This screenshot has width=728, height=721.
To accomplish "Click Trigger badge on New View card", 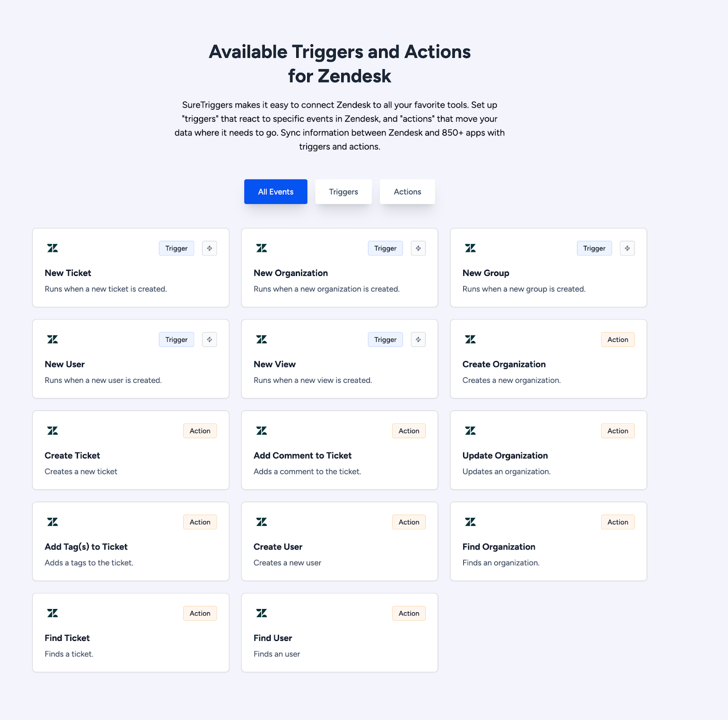I will click(385, 340).
